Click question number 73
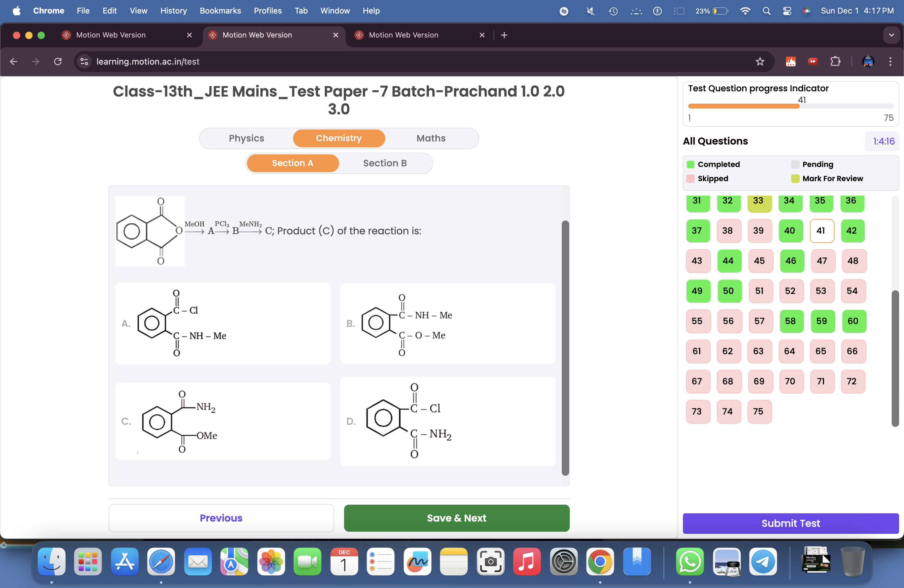 click(x=696, y=411)
